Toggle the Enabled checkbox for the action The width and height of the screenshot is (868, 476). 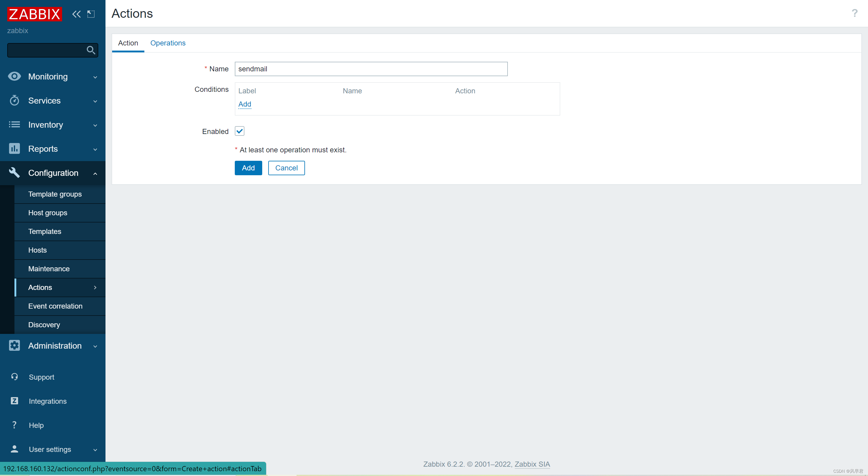239,131
